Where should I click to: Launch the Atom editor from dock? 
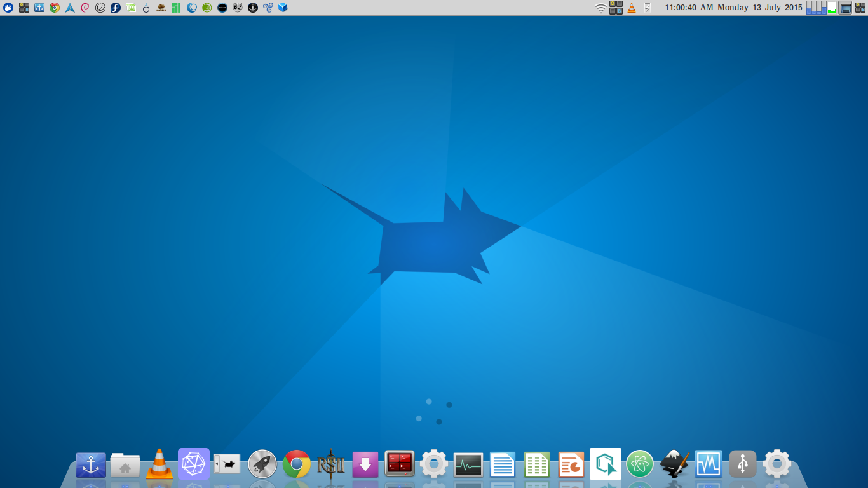(640, 464)
